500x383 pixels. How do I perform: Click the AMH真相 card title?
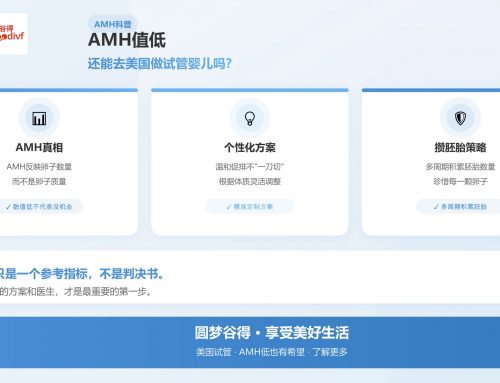39,147
